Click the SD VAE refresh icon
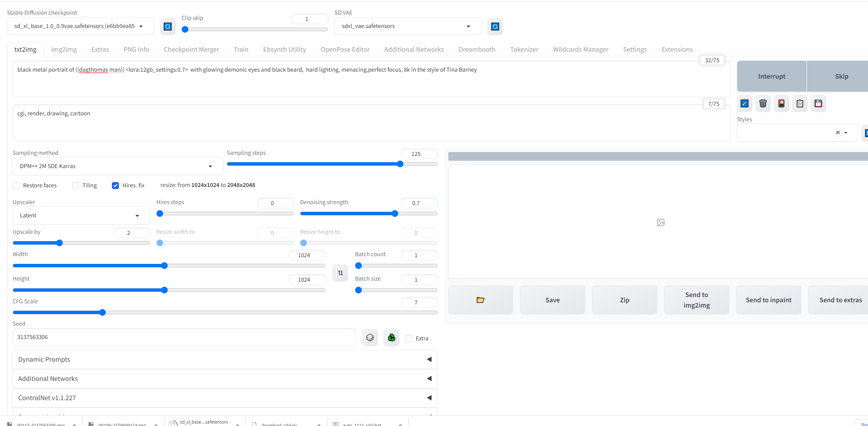This screenshot has height=426, width=868. click(x=495, y=27)
